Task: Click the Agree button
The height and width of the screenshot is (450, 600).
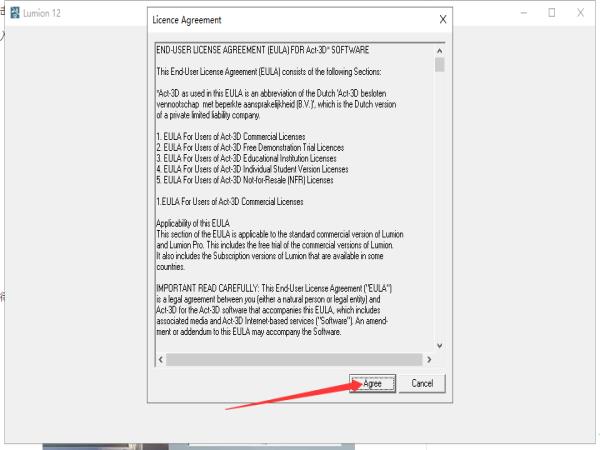Action: pos(372,383)
